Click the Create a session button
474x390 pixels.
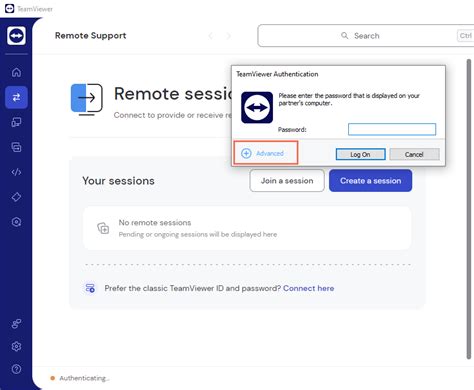[x=371, y=181]
